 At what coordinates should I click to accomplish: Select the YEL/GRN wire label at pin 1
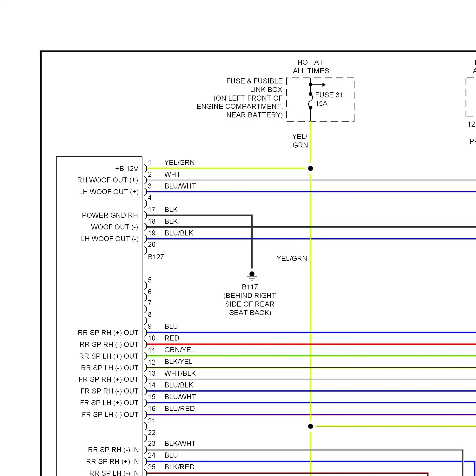click(180, 163)
